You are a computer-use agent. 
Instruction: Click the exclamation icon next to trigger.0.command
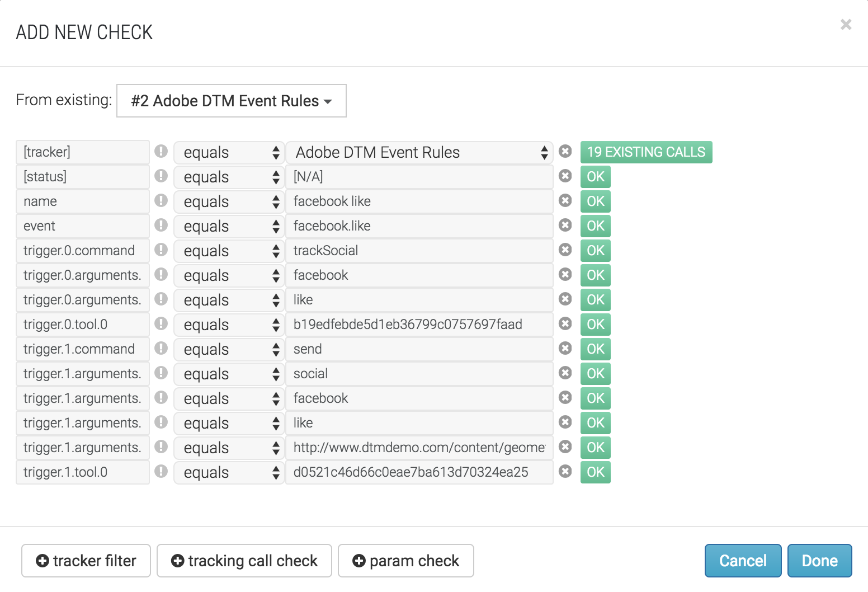point(161,250)
